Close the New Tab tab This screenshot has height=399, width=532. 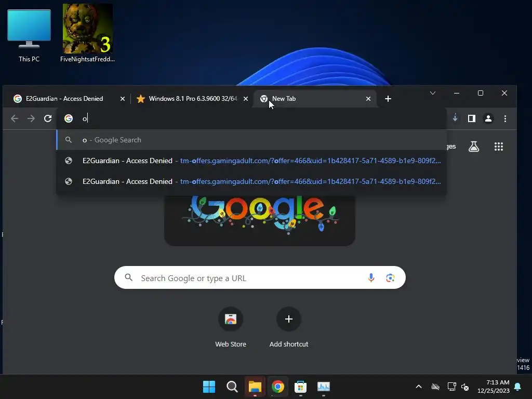click(x=368, y=99)
